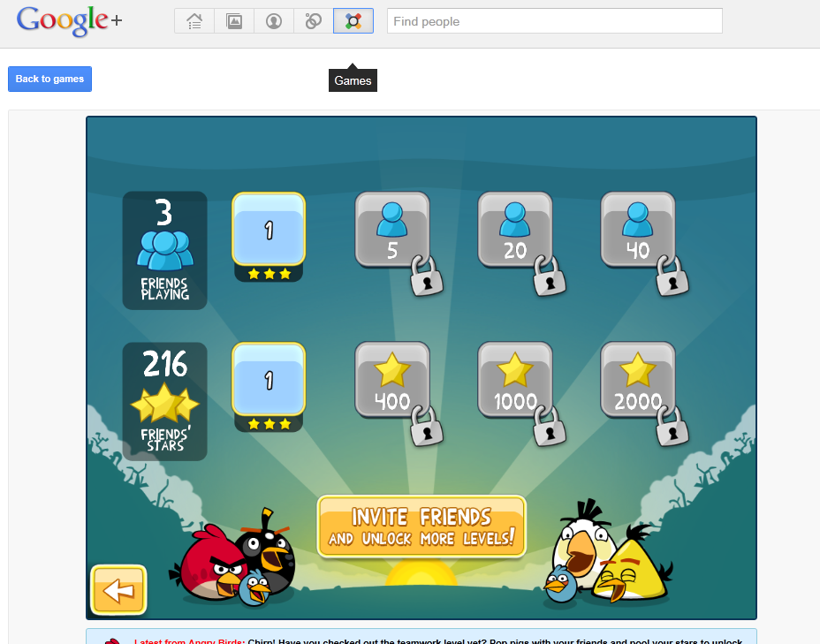Open the Profile icon in navigation
This screenshot has height=644, width=820.
click(274, 21)
